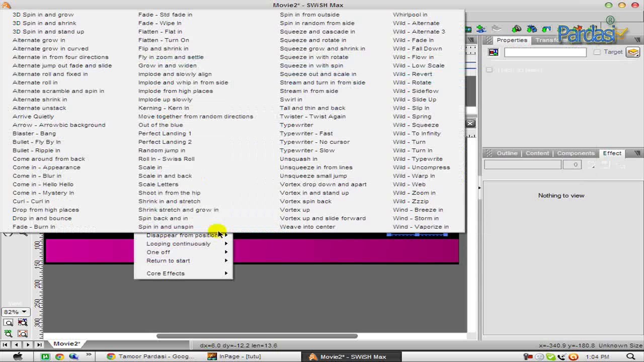Switch to the Components tab
This screenshot has height=362, width=644.
pyautogui.click(x=576, y=153)
